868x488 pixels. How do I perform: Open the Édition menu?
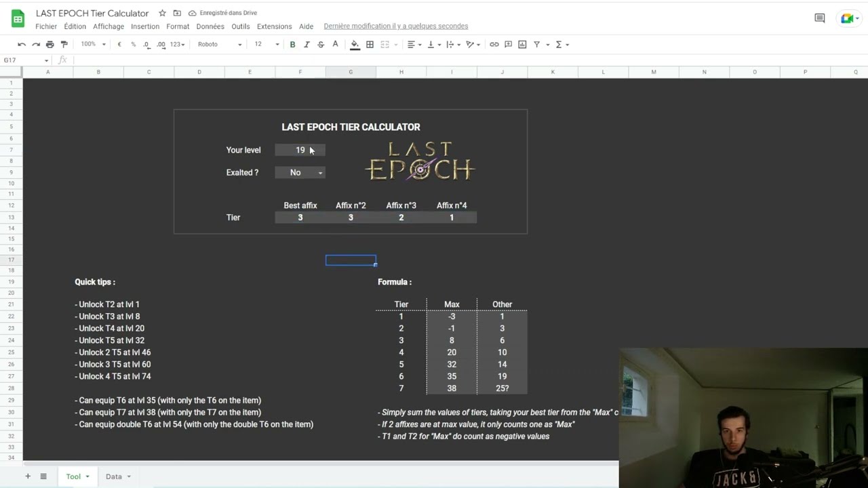click(75, 26)
